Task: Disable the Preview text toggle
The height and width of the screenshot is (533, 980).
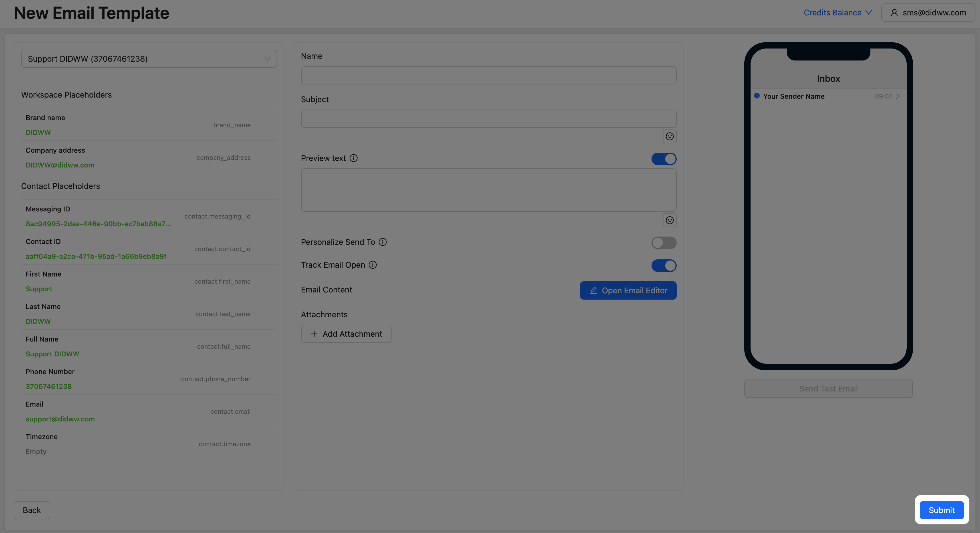Action: [x=664, y=159]
